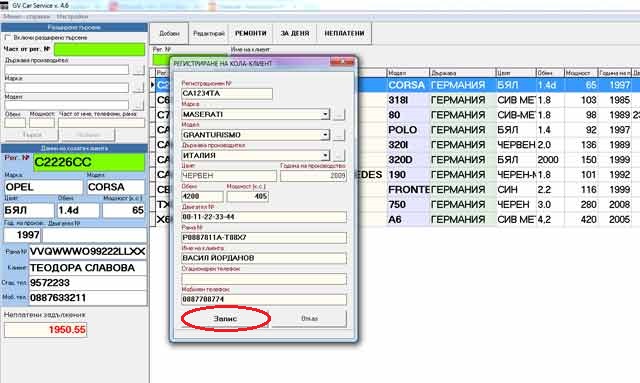The height and width of the screenshot is (383, 640).
Task: Click the client name field ВАСИЛ ЙОРДАНОВ
Action: 264,258
